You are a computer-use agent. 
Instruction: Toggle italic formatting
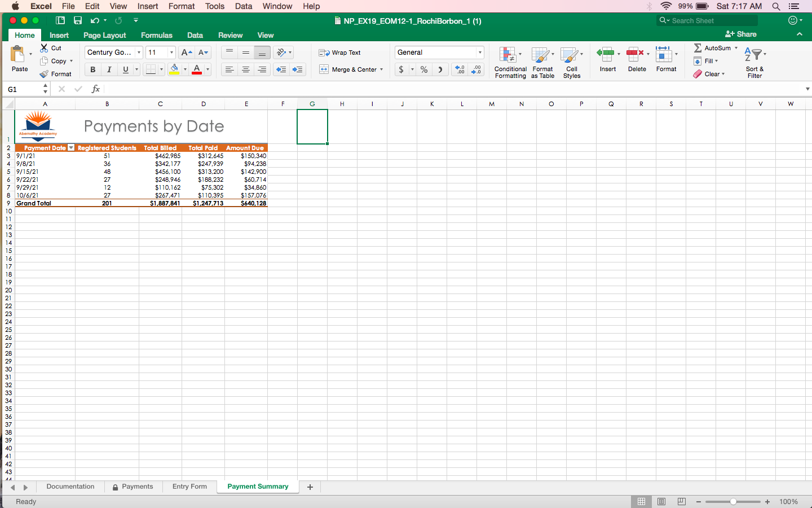coord(108,69)
